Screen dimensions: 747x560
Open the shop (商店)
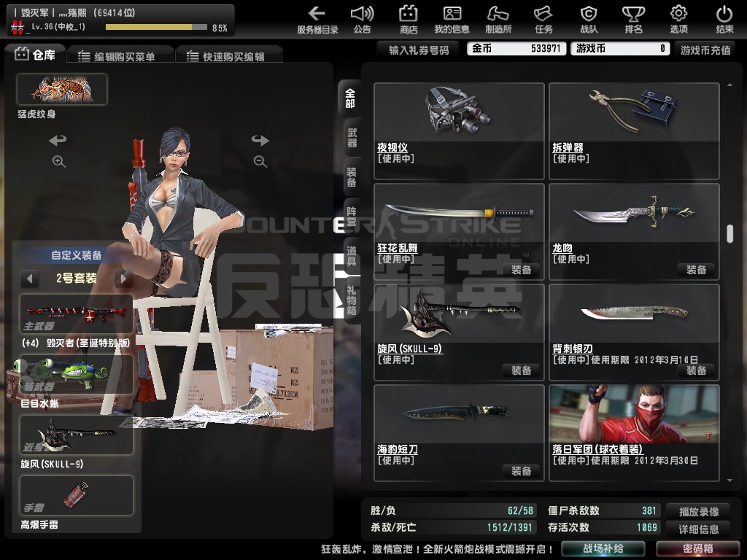click(409, 20)
